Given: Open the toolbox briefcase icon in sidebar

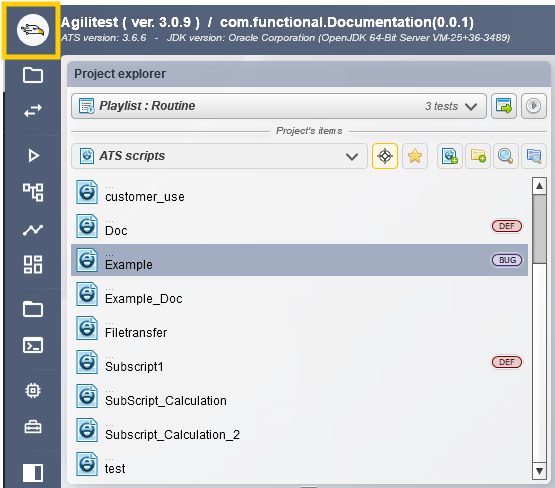Looking at the screenshot, I should click(33, 427).
